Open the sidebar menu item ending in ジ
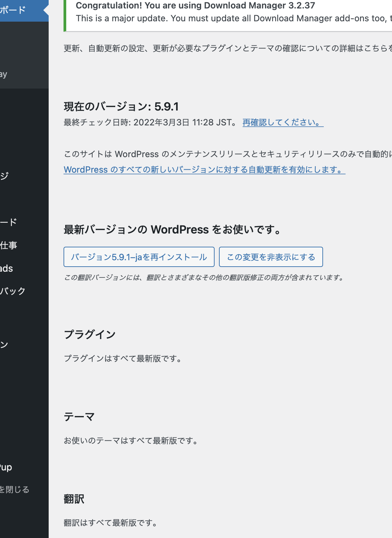The height and width of the screenshot is (538, 392). (5, 176)
